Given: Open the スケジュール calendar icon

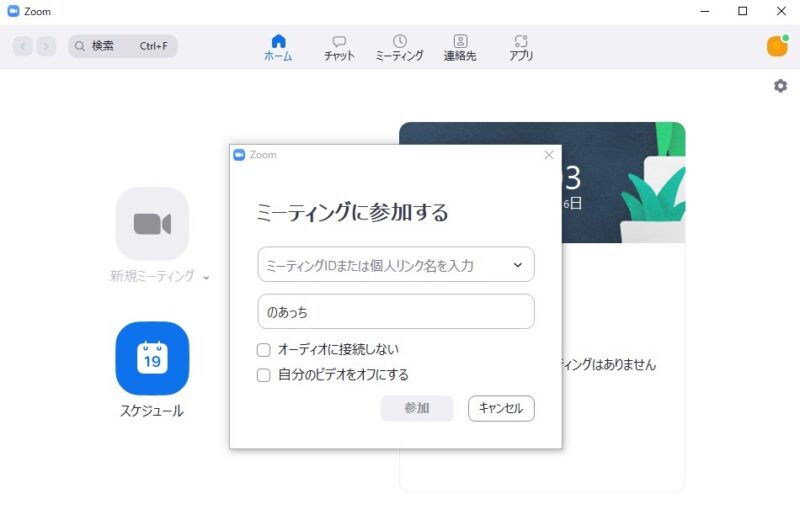Looking at the screenshot, I should 152,358.
